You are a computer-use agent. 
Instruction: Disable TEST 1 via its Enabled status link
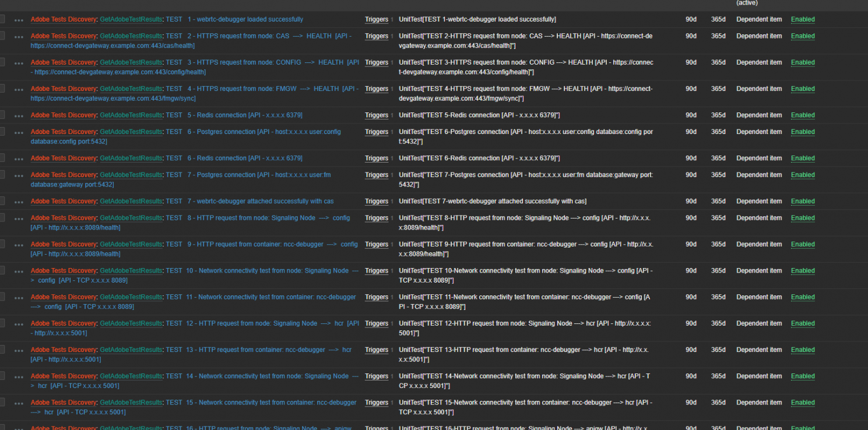pyautogui.click(x=803, y=19)
